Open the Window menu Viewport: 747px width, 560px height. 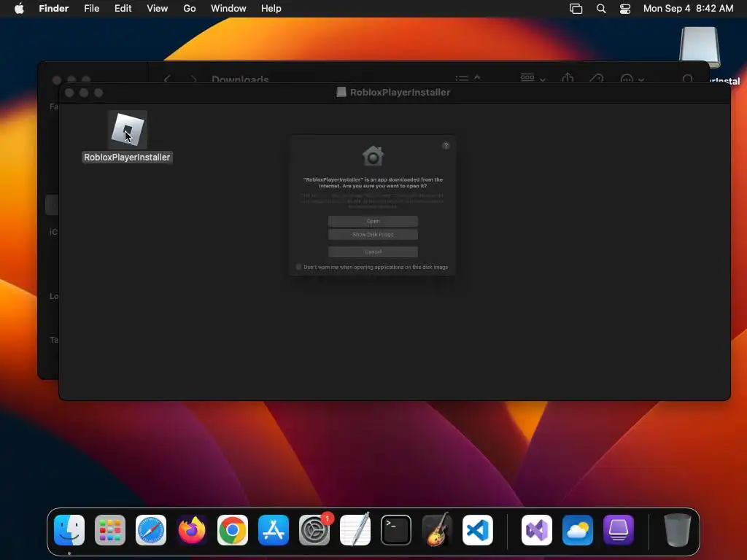pyautogui.click(x=228, y=9)
